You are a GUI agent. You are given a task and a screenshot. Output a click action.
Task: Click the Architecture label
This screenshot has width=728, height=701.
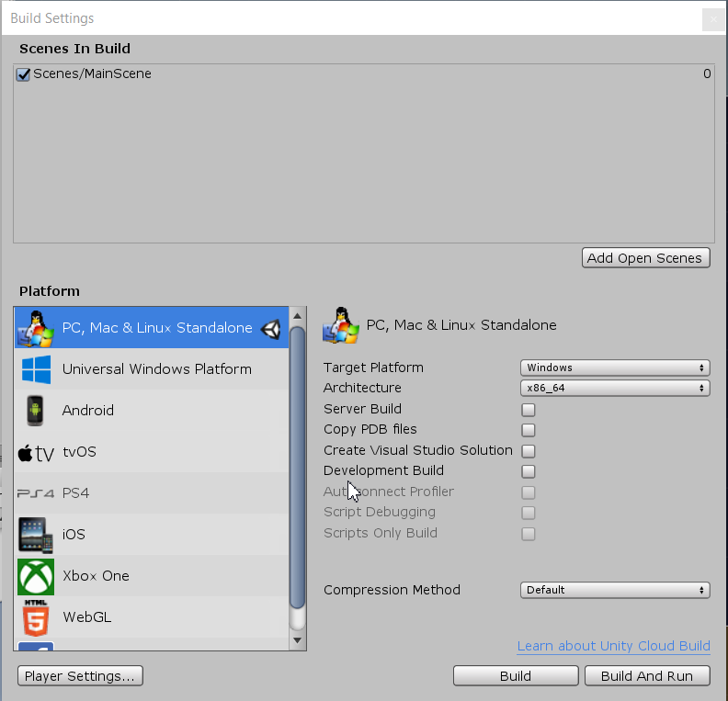[x=362, y=388]
